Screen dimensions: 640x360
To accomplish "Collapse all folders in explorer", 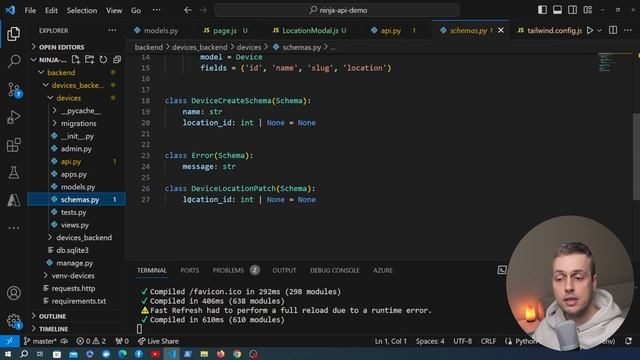I will click(x=117, y=60).
